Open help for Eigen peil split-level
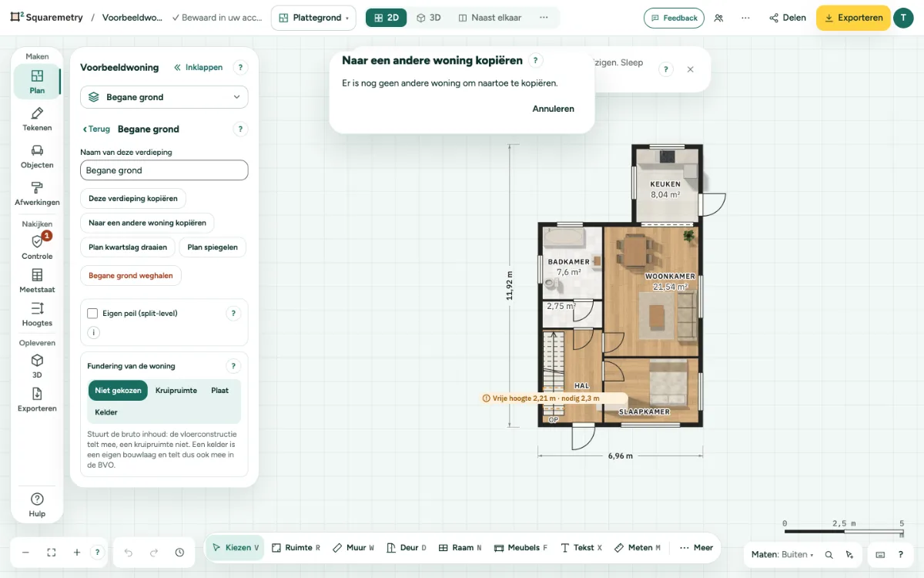Screen dimensions: 924x578 (233, 314)
